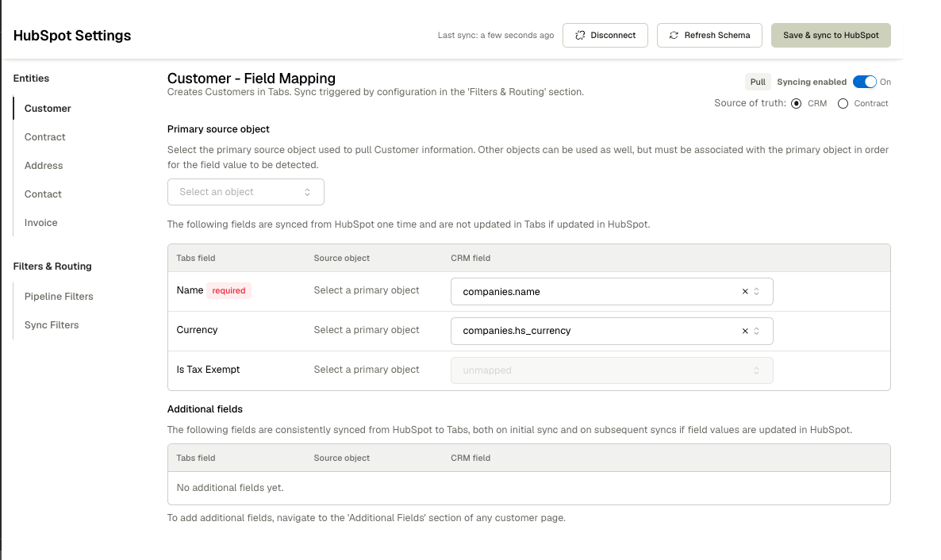Expand the companies.name field chevron
This screenshot has width=941, height=560.
pyautogui.click(x=756, y=291)
